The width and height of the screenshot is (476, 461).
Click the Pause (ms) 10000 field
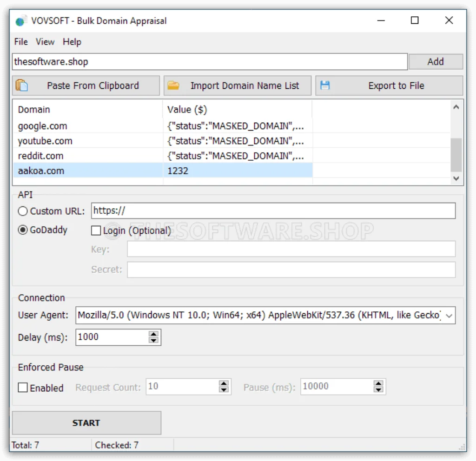click(x=337, y=387)
